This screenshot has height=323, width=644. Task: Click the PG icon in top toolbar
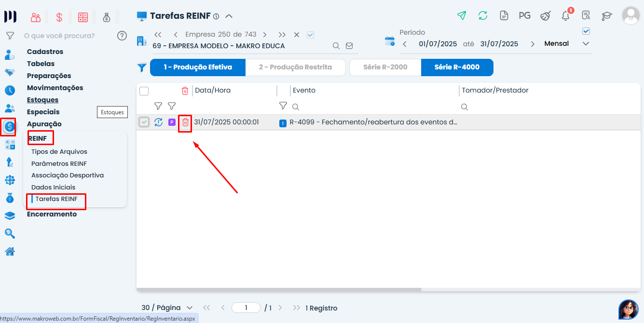(x=524, y=15)
